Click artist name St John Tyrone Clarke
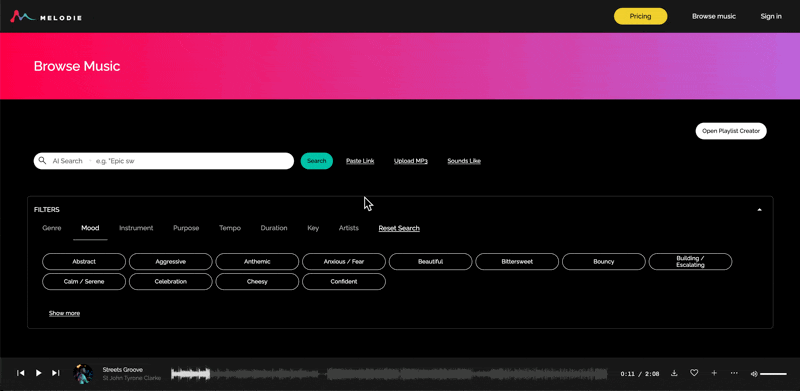This screenshot has height=391, width=800. click(x=132, y=378)
